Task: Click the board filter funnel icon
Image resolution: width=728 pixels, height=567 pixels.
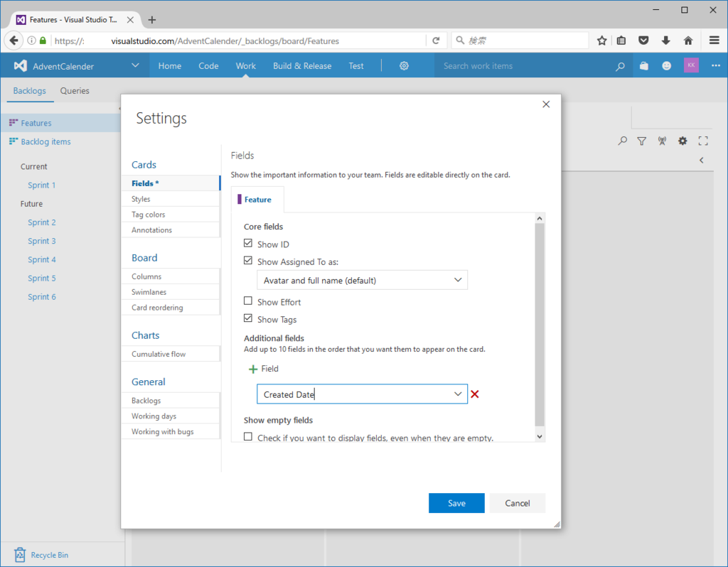Action: click(x=642, y=141)
